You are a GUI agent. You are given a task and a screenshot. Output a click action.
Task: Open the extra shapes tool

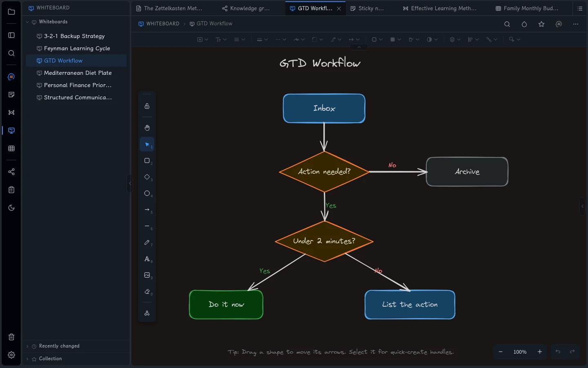coord(147,313)
